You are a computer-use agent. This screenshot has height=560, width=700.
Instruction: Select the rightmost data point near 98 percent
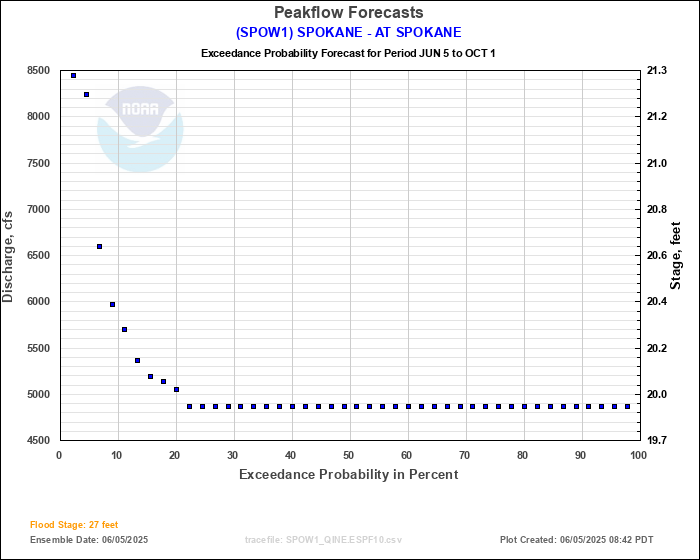[x=627, y=406]
